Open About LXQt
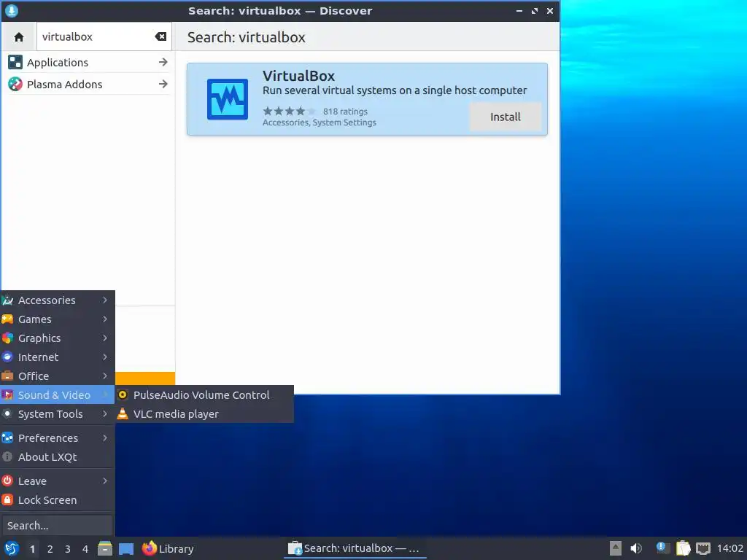Viewport: 747px width, 560px height. 57,456
